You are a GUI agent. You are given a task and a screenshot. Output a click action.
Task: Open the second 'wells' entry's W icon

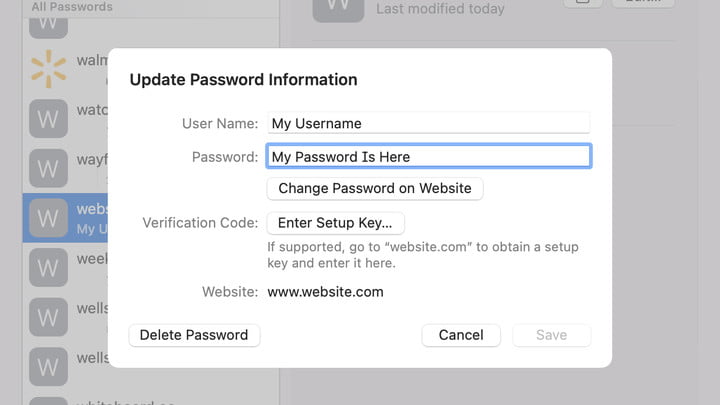click(x=48, y=366)
